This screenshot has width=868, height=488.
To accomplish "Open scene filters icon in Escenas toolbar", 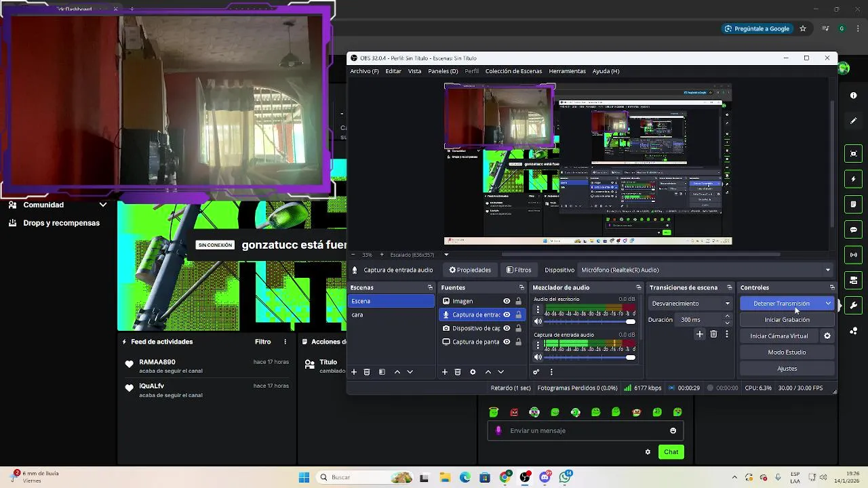I will (382, 372).
